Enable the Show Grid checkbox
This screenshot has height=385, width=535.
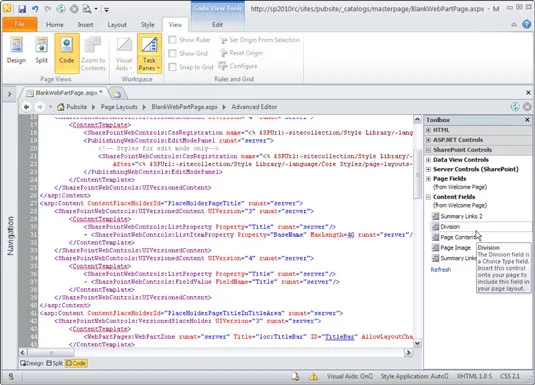173,54
